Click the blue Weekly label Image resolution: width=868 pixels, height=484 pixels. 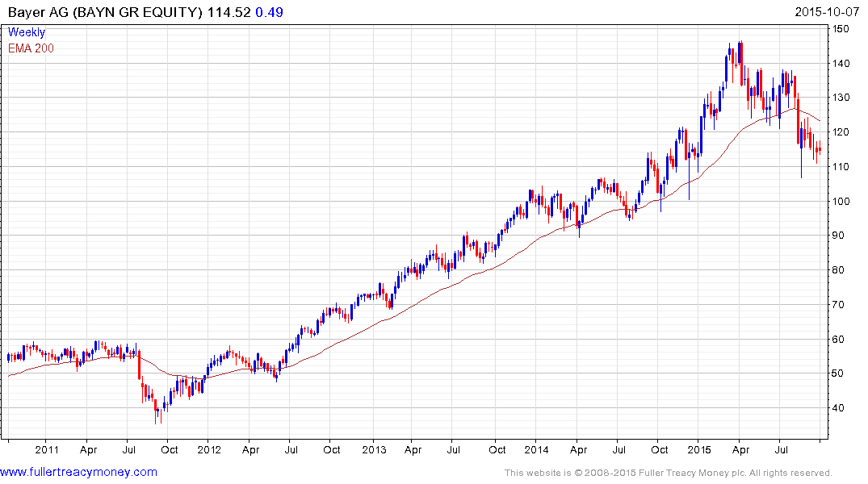pyautogui.click(x=27, y=32)
